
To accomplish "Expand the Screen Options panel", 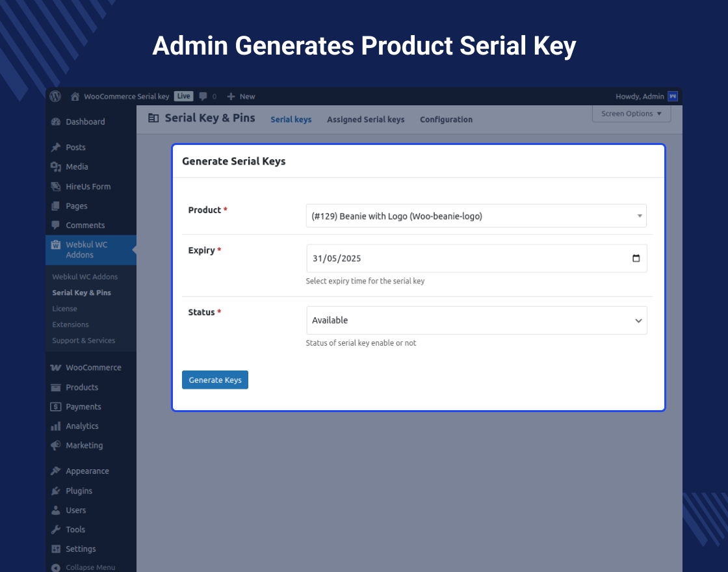I will pyautogui.click(x=631, y=114).
